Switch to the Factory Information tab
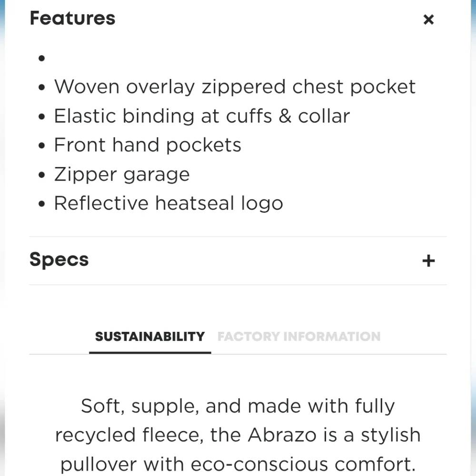The image size is (476, 476). (299, 337)
